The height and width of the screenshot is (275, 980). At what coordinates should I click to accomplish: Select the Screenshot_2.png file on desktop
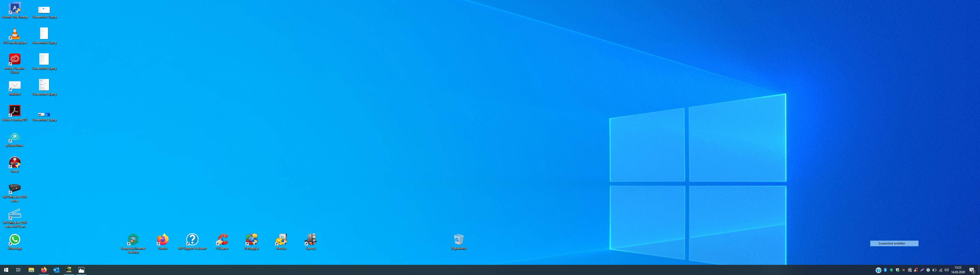(44, 34)
